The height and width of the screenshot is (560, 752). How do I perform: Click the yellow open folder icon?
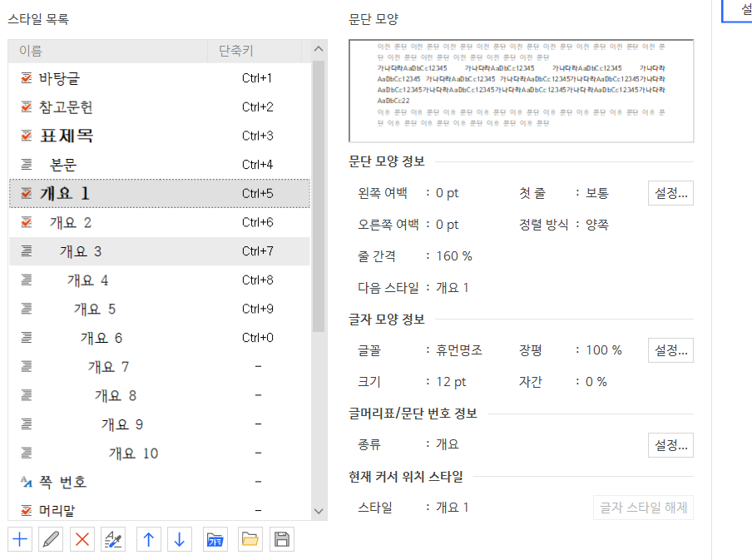tap(250, 539)
